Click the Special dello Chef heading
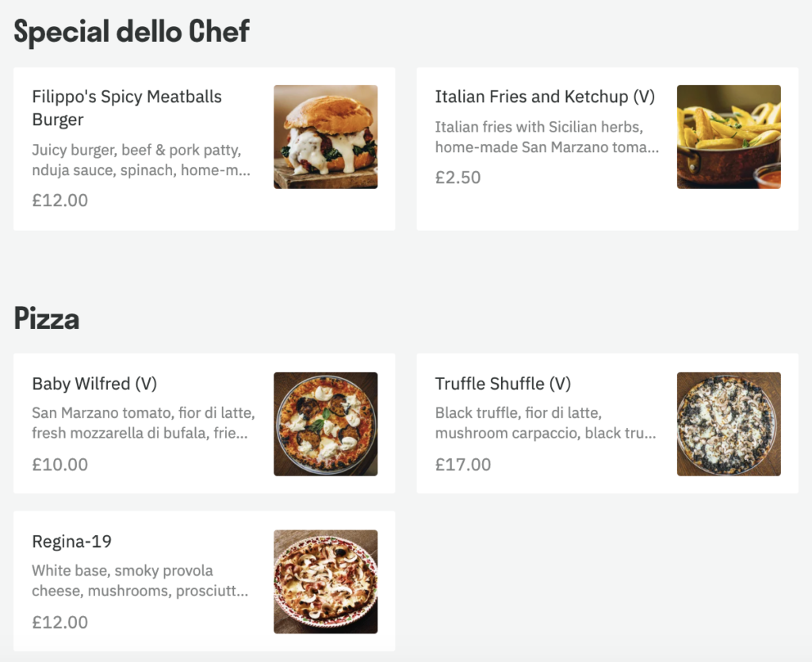This screenshot has height=662, width=812. 132,32
